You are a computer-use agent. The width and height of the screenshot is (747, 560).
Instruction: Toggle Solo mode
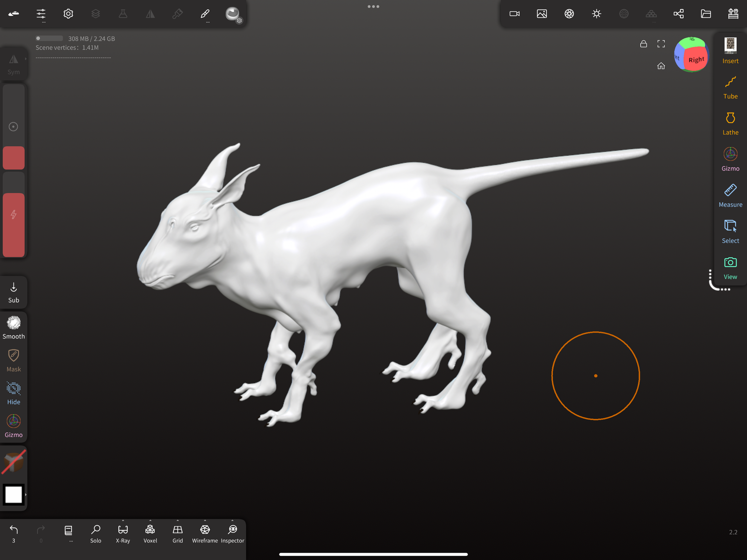click(x=96, y=533)
